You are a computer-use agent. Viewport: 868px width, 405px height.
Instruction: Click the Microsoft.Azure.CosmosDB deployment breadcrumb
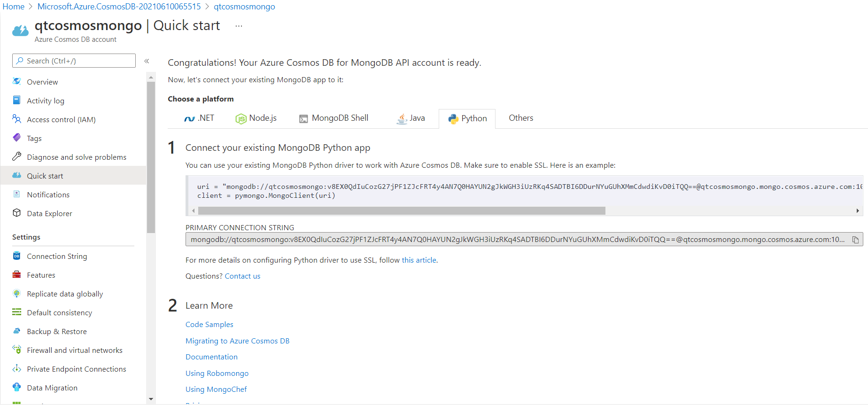119,7
